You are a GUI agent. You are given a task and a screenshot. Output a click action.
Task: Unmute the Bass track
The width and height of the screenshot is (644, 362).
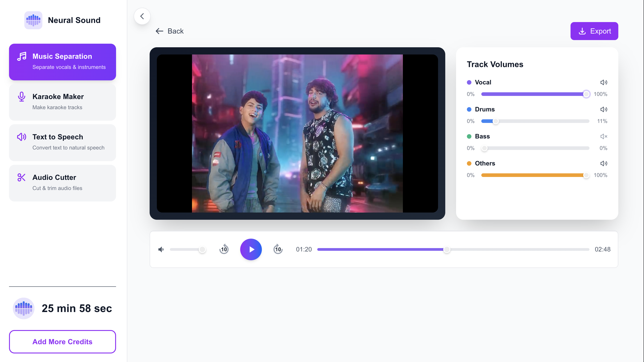tap(604, 136)
